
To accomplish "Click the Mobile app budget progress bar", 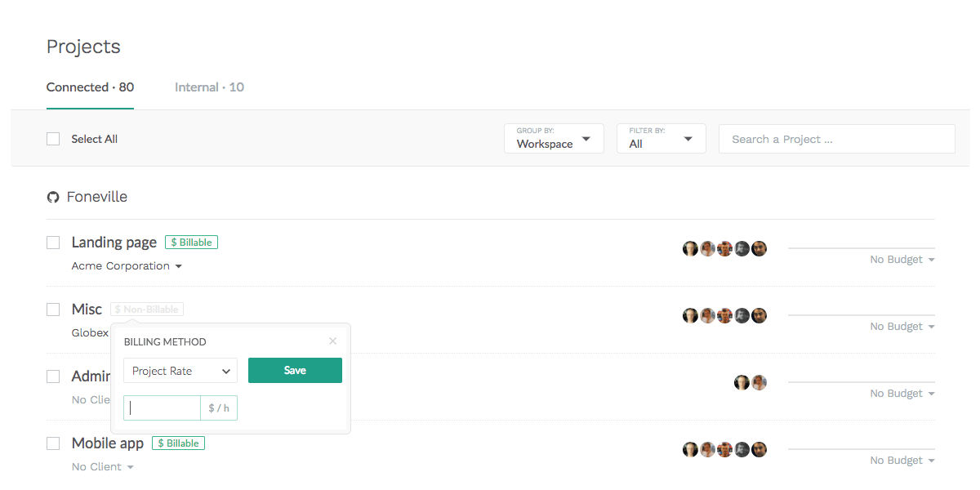I will pos(862,449).
